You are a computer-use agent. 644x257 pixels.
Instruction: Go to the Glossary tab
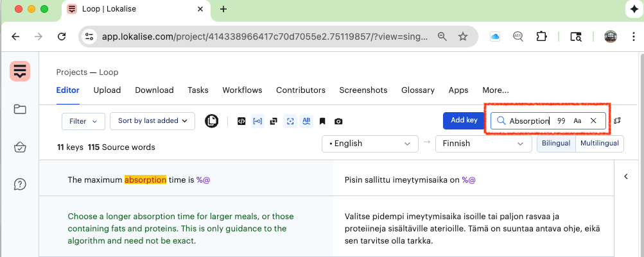coord(417,90)
